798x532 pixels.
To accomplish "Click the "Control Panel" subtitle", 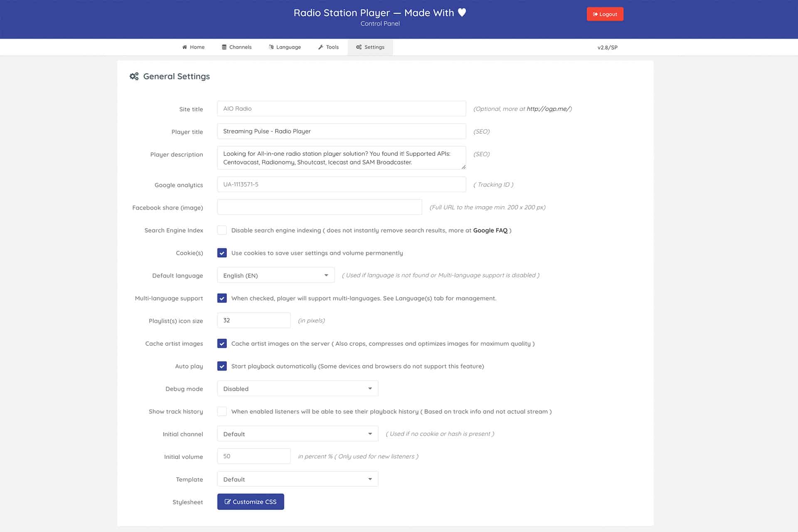I will (x=380, y=24).
